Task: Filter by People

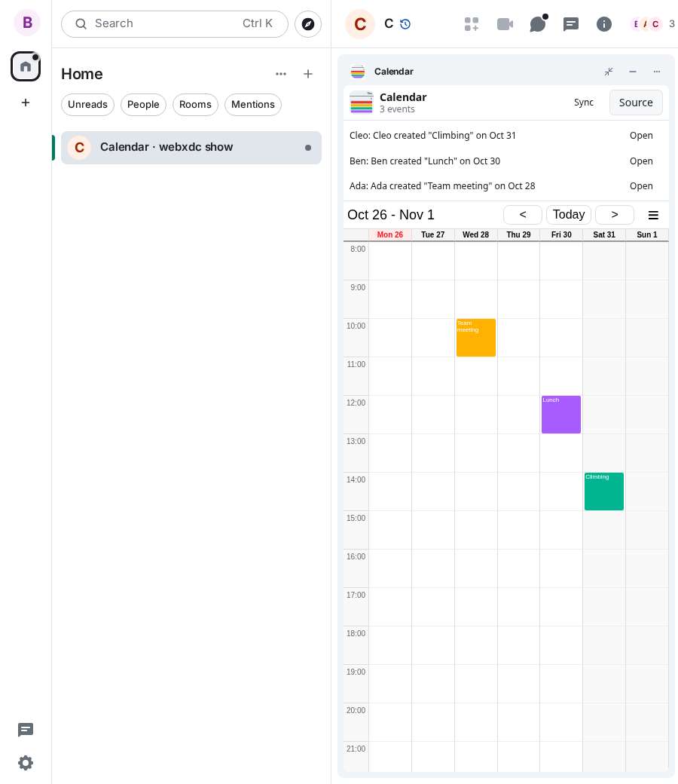Action: tap(143, 105)
